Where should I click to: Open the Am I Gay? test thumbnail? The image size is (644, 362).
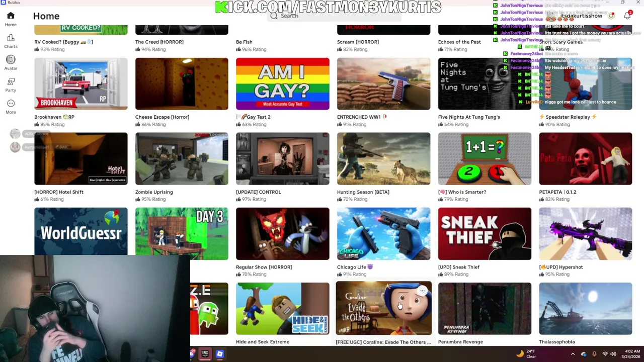coord(283,83)
